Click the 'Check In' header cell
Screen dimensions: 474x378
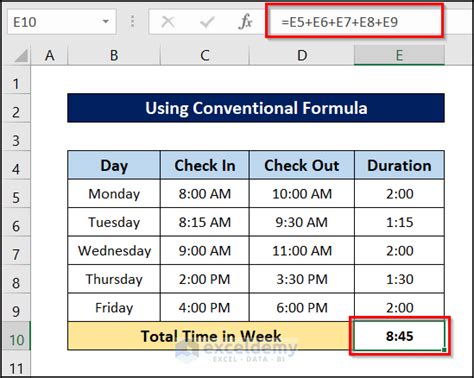pyautogui.click(x=205, y=165)
